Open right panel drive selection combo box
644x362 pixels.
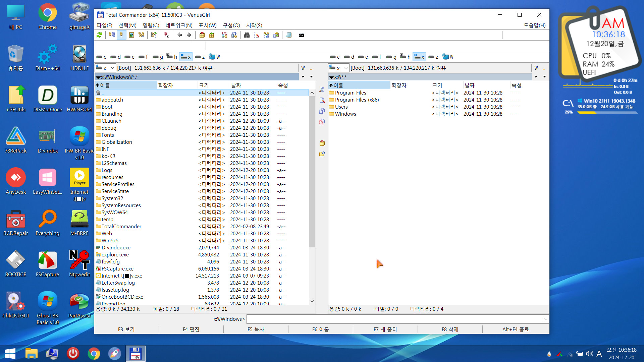(338, 68)
